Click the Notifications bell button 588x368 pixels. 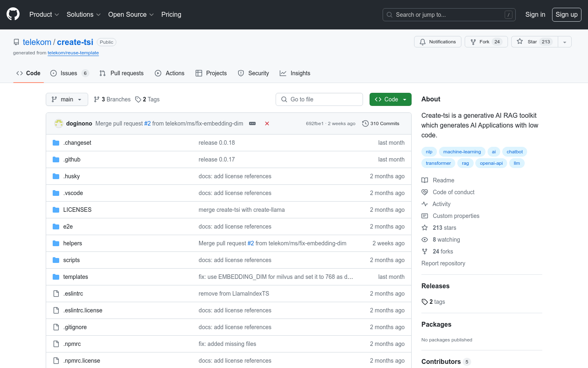[438, 42]
